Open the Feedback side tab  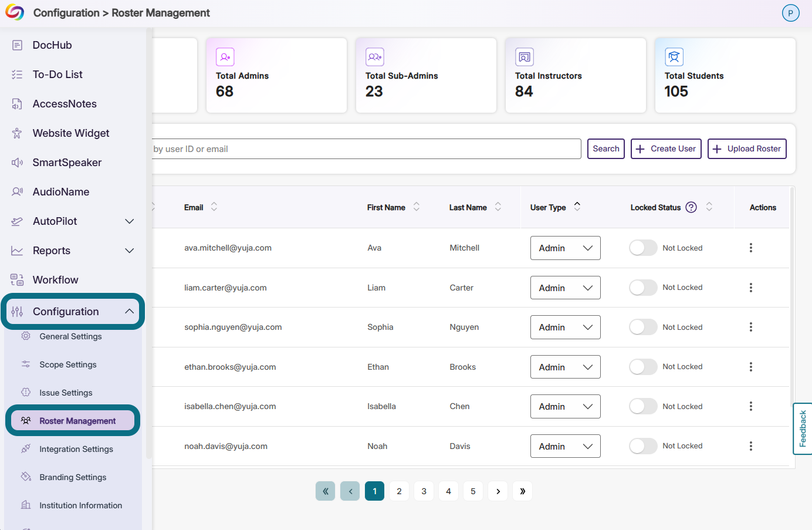tap(803, 428)
